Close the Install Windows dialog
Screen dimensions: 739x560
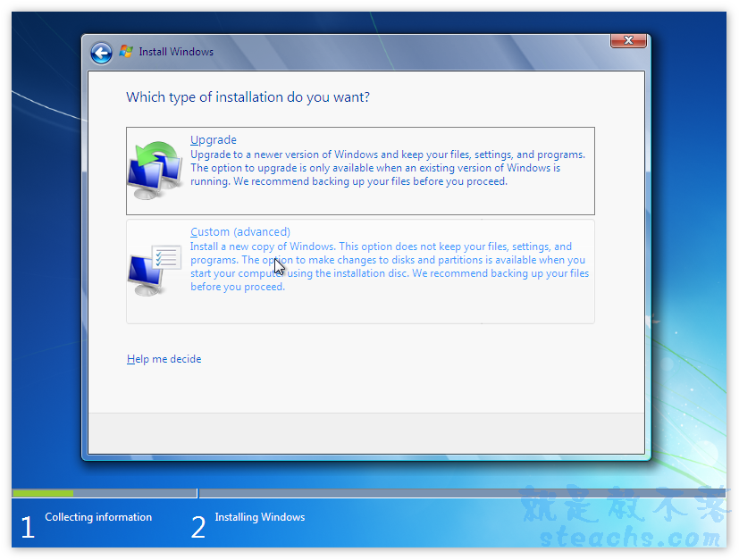[x=628, y=40]
